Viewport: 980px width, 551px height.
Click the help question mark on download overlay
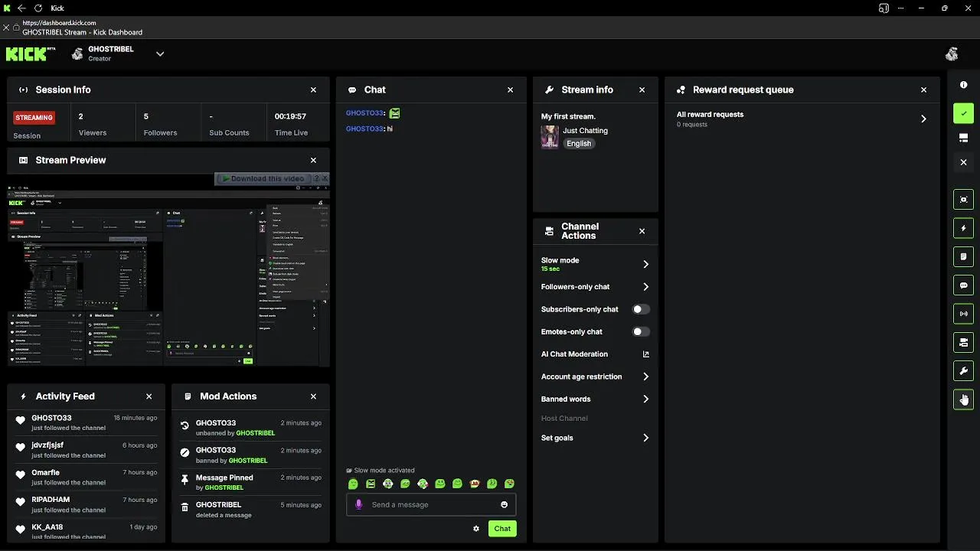tap(316, 178)
